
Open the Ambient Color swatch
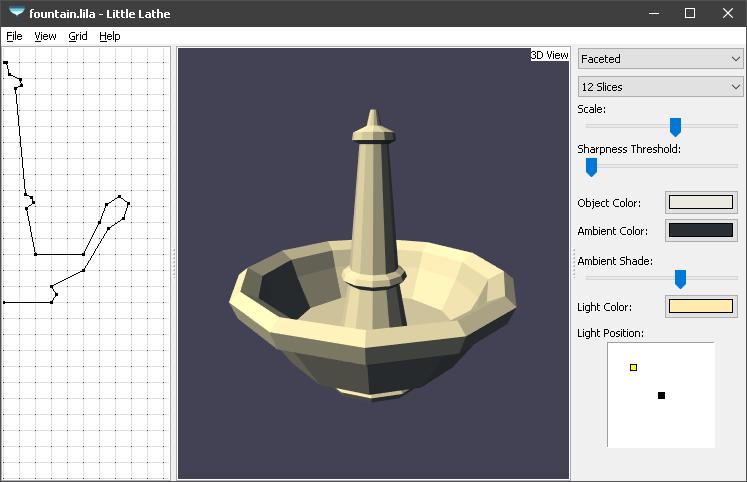click(x=700, y=231)
